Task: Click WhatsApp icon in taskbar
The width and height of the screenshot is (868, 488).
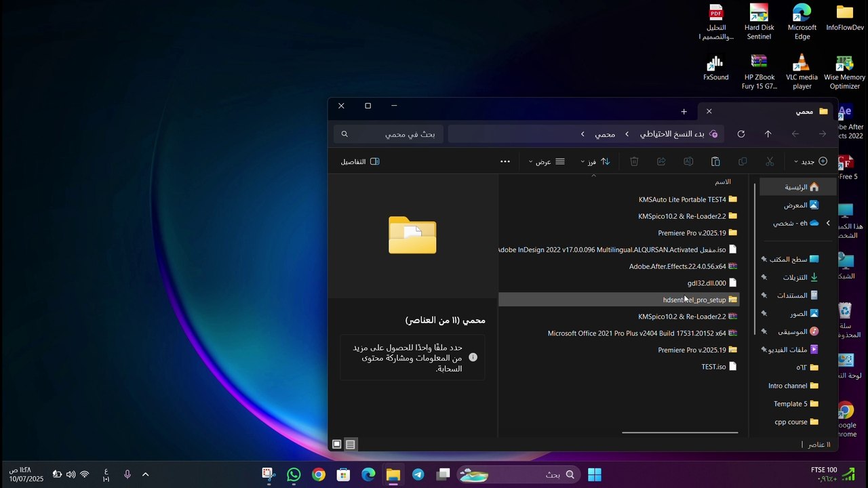Action: tap(294, 474)
